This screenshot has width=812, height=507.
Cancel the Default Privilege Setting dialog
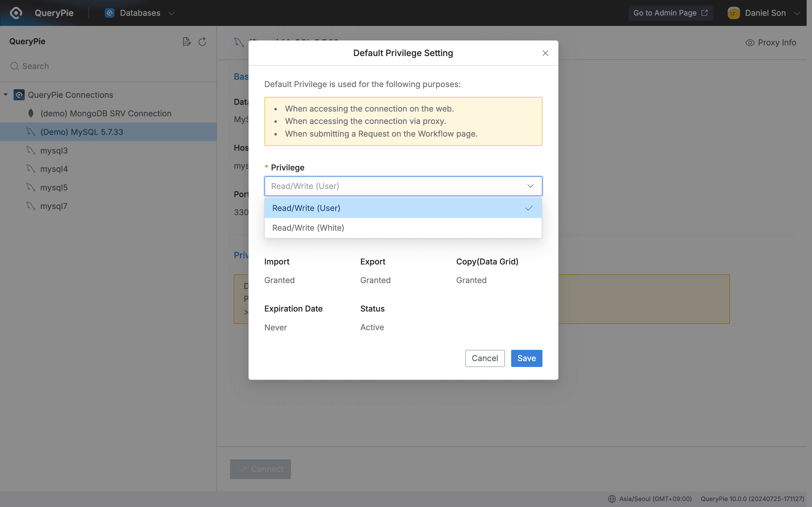[484, 358]
